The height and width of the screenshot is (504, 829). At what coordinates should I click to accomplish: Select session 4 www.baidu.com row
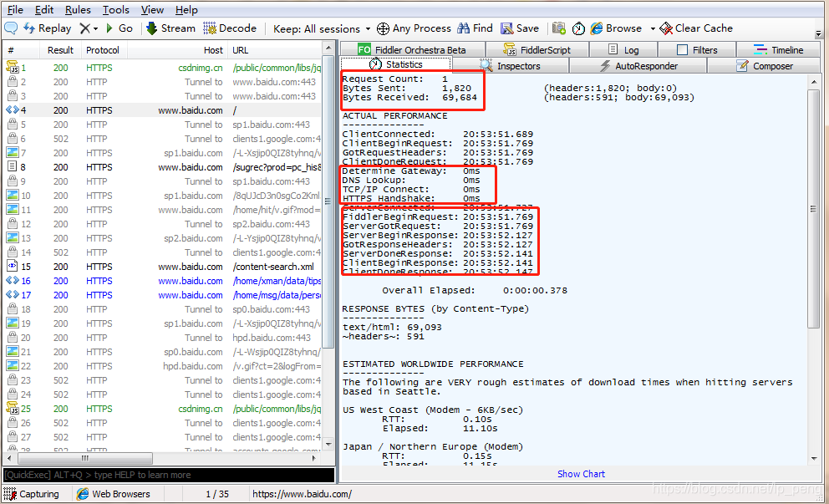pyautogui.click(x=163, y=110)
